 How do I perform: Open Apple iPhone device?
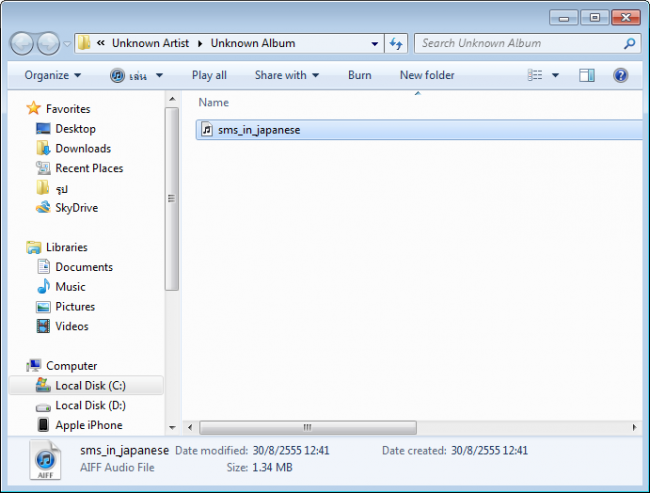tap(89, 425)
